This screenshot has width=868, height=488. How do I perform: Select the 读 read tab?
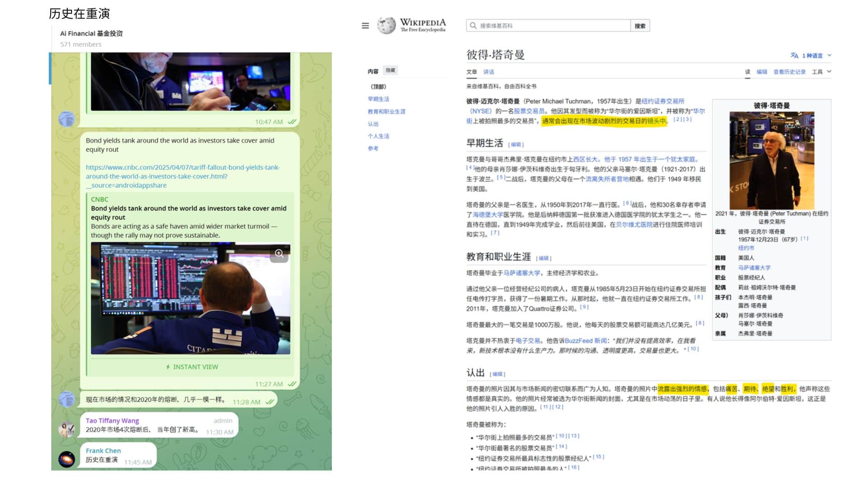747,72
